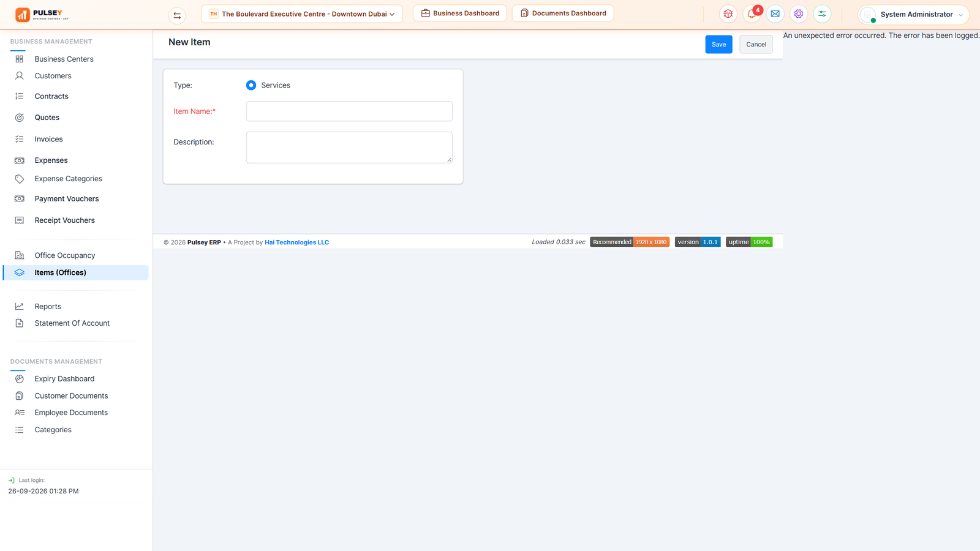Click the Item Name text field
This screenshot has width=980, height=551.
click(x=349, y=111)
